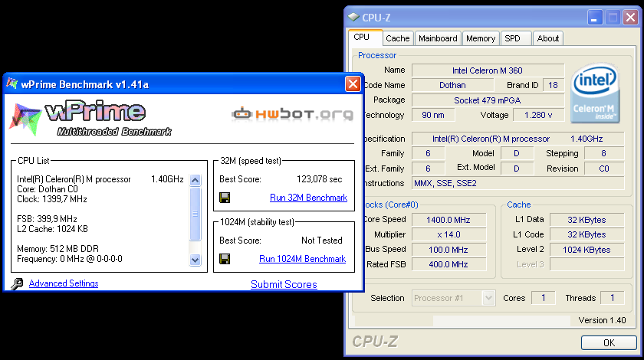The image size is (644, 360).
Task: Click the Threads value field
Action: [612, 298]
